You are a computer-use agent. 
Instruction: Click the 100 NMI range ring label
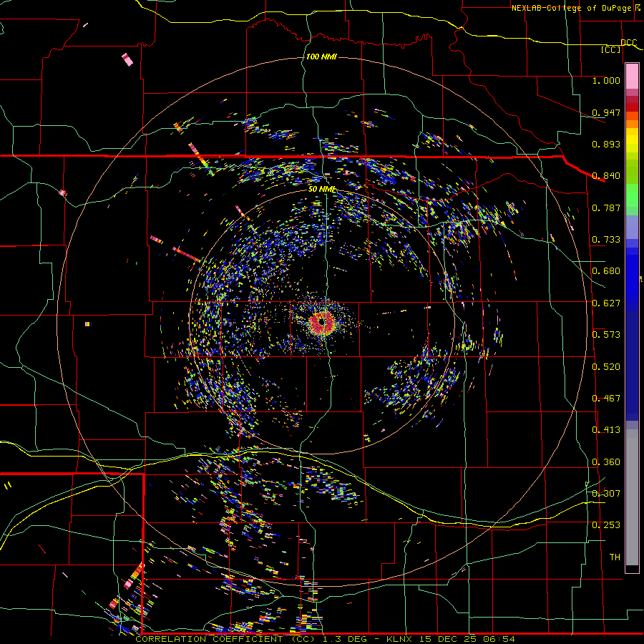(x=321, y=57)
